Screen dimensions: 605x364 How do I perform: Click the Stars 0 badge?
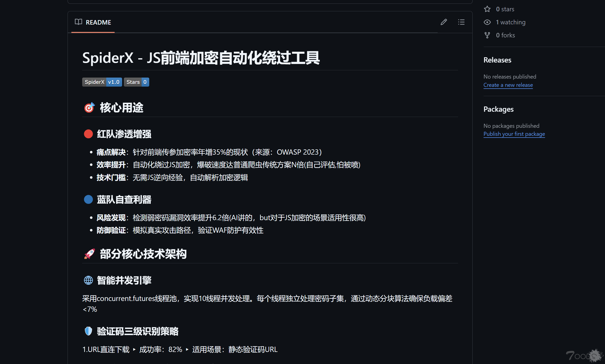click(x=136, y=82)
